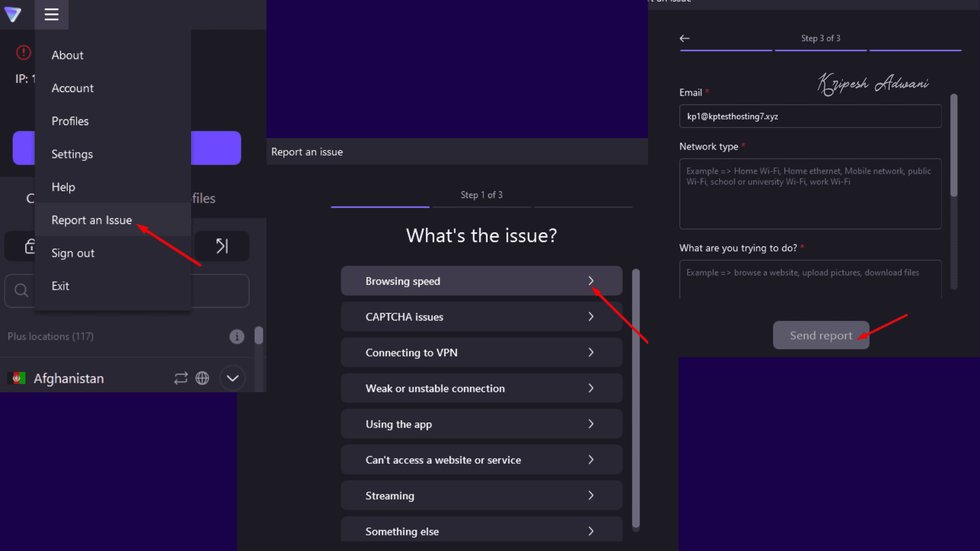Screen dimensions: 980x551
Task: Click the hamburger menu icon
Action: click(52, 14)
